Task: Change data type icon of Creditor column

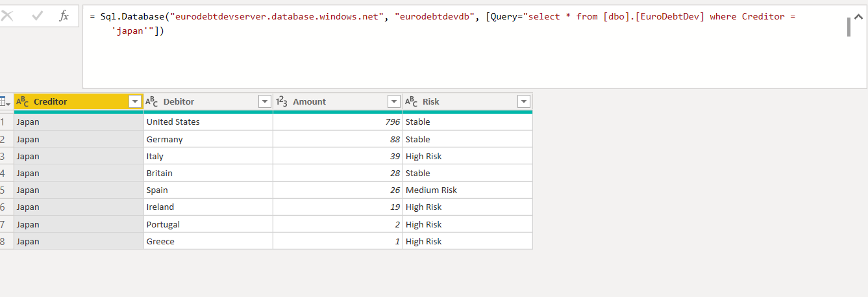Action: [x=22, y=101]
